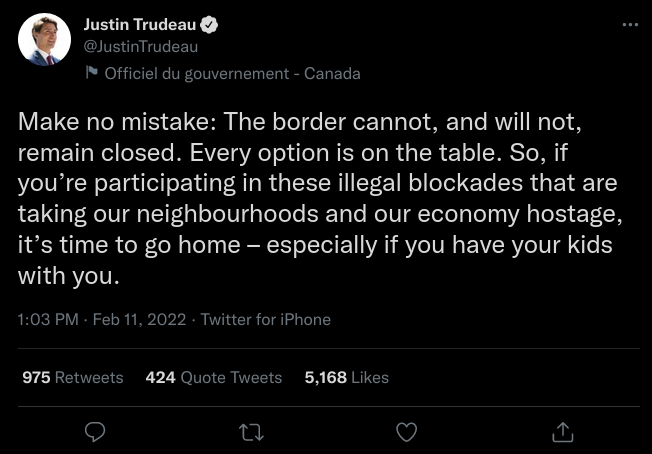Open the three-dot more options menu
This screenshot has height=454, width=652.
click(x=629, y=25)
